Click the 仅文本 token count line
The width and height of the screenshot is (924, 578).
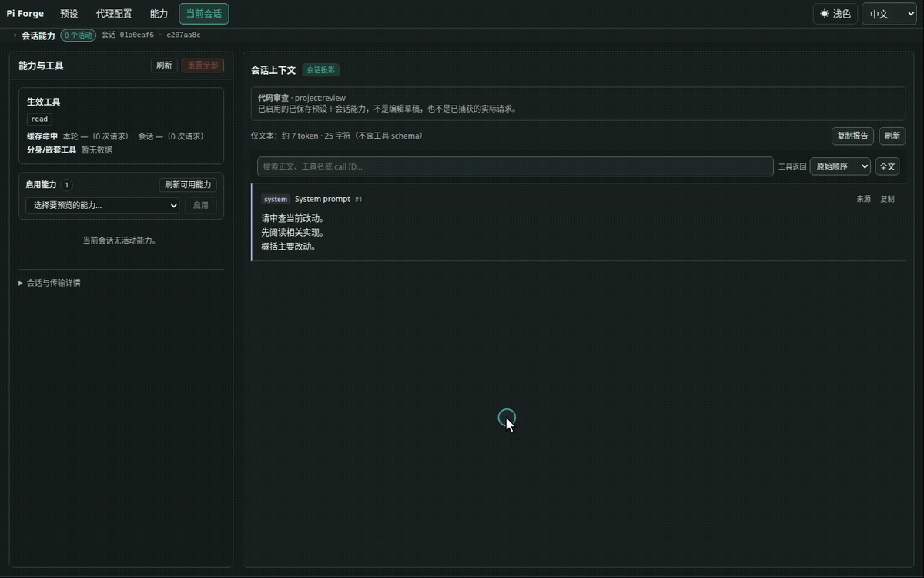click(336, 136)
